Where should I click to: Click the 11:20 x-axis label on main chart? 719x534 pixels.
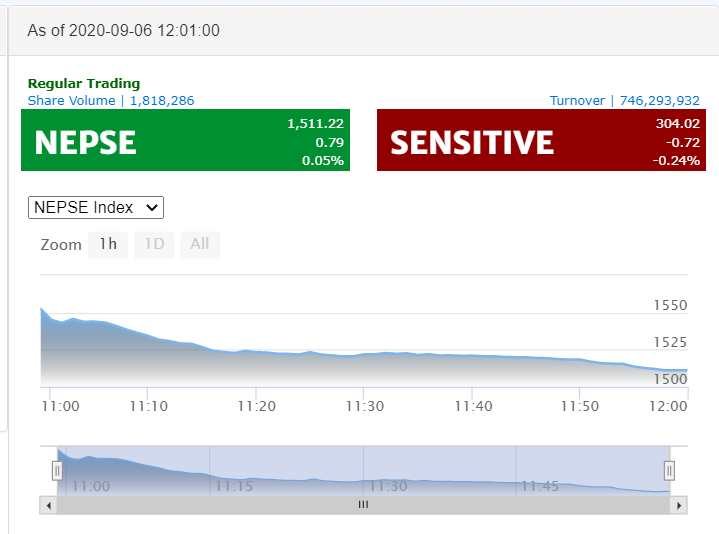257,406
